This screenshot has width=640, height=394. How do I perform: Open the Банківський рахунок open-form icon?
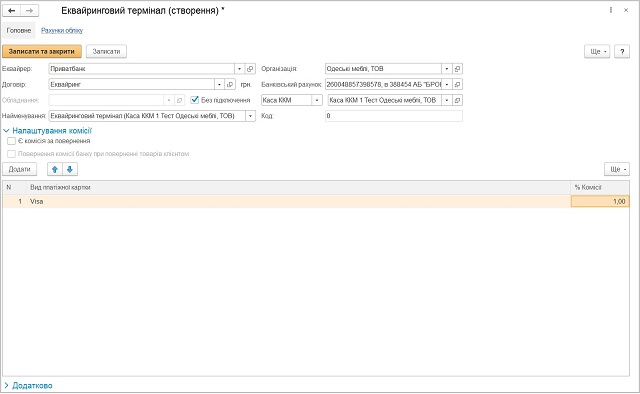pyautogui.click(x=457, y=85)
